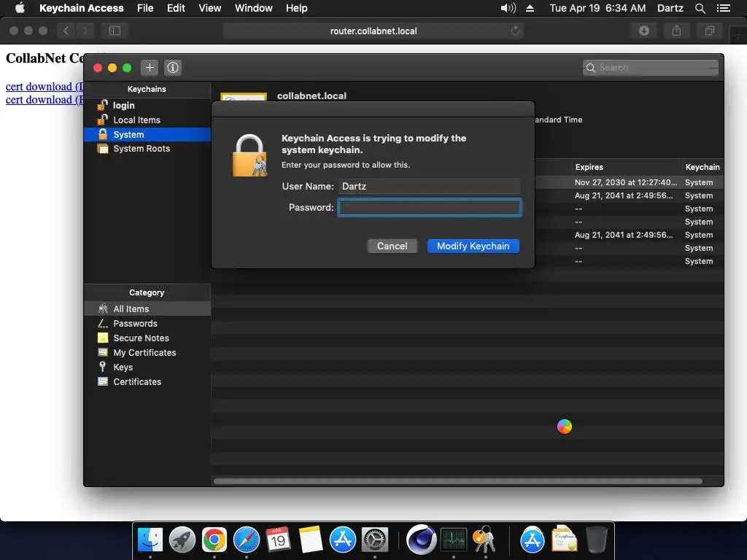Open the info button in Keychain toolbar

click(x=173, y=68)
